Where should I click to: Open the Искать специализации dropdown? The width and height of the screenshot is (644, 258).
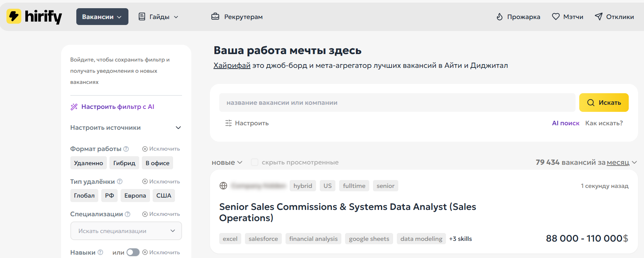coord(126,231)
